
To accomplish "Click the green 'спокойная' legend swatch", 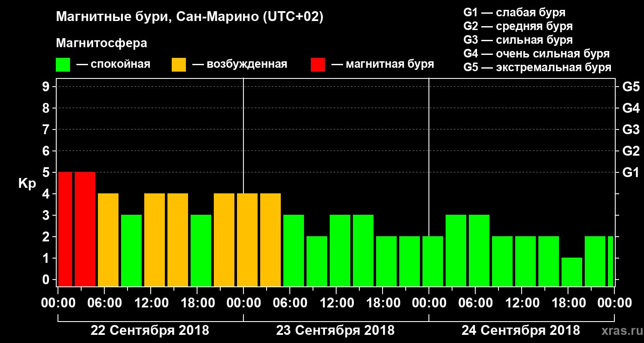I will click(x=63, y=65).
